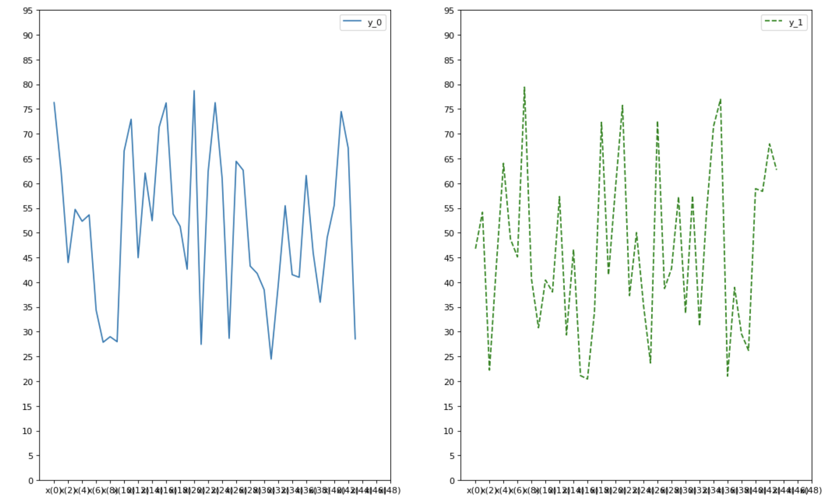Click the x(0) label on right plot
Viewport: 835px width, 504px height.
click(475, 490)
